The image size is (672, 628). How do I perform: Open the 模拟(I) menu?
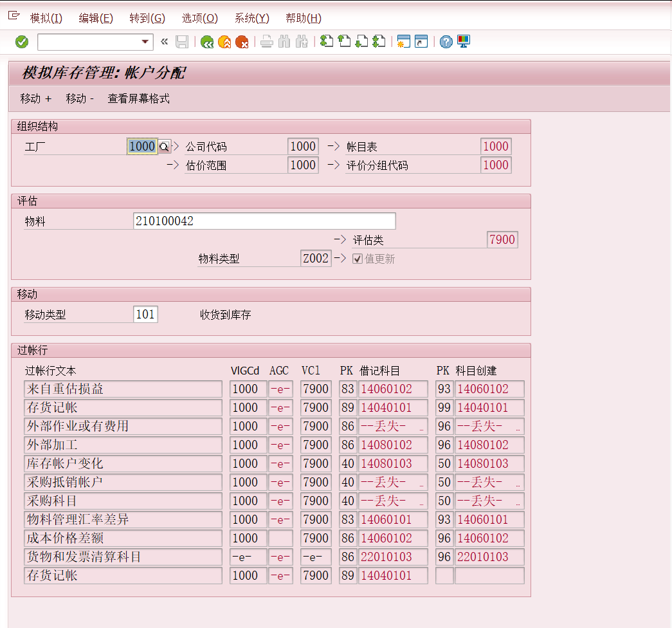46,18
